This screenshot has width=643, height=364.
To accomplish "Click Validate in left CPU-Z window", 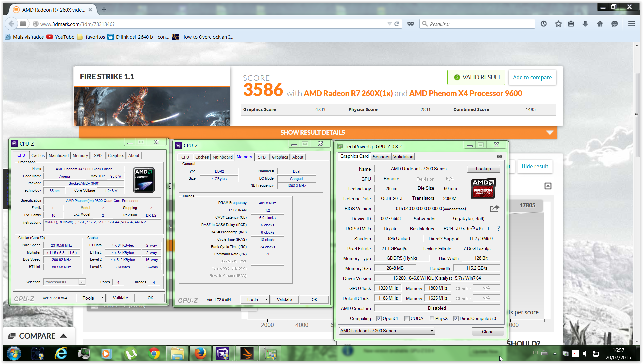I will 120,298.
